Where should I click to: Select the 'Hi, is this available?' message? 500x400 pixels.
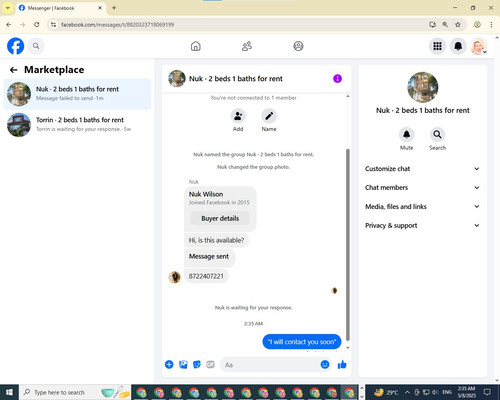tap(216, 240)
